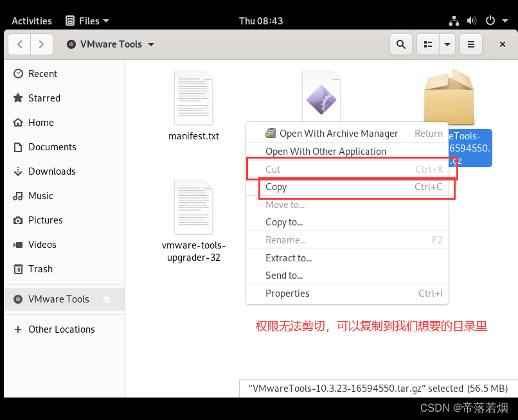Click the forward navigation button

coord(41,44)
